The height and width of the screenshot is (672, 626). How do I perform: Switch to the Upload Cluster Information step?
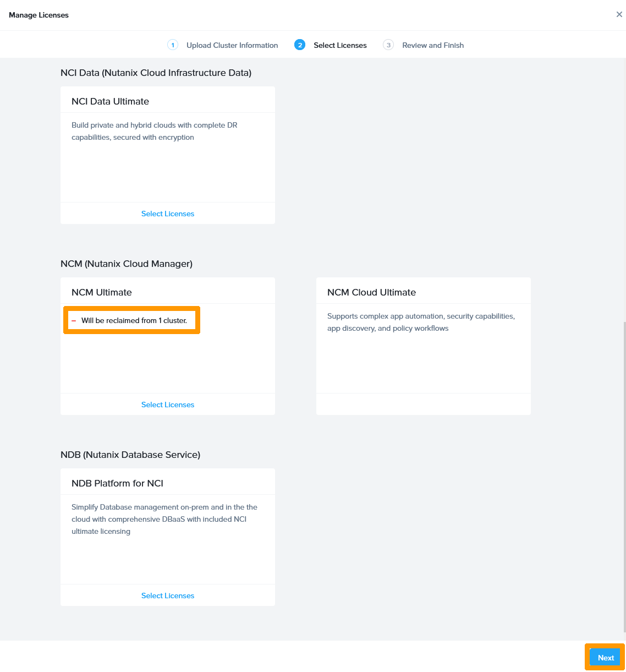coord(232,45)
